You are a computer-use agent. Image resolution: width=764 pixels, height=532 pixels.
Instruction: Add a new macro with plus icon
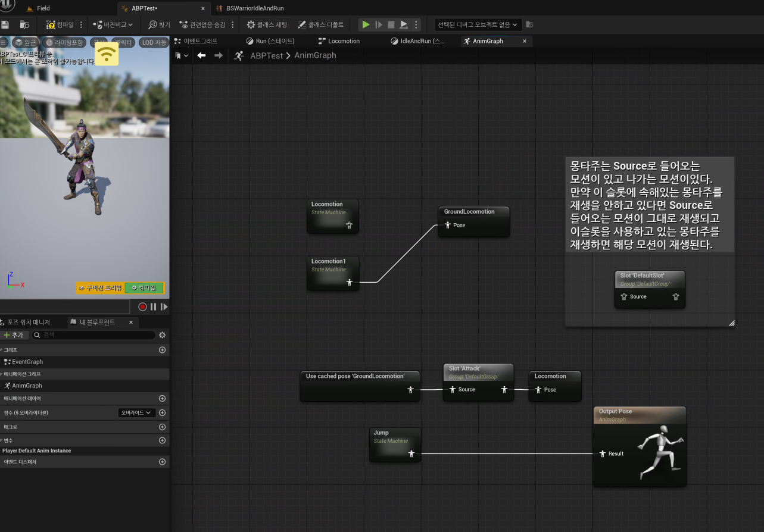(162, 427)
